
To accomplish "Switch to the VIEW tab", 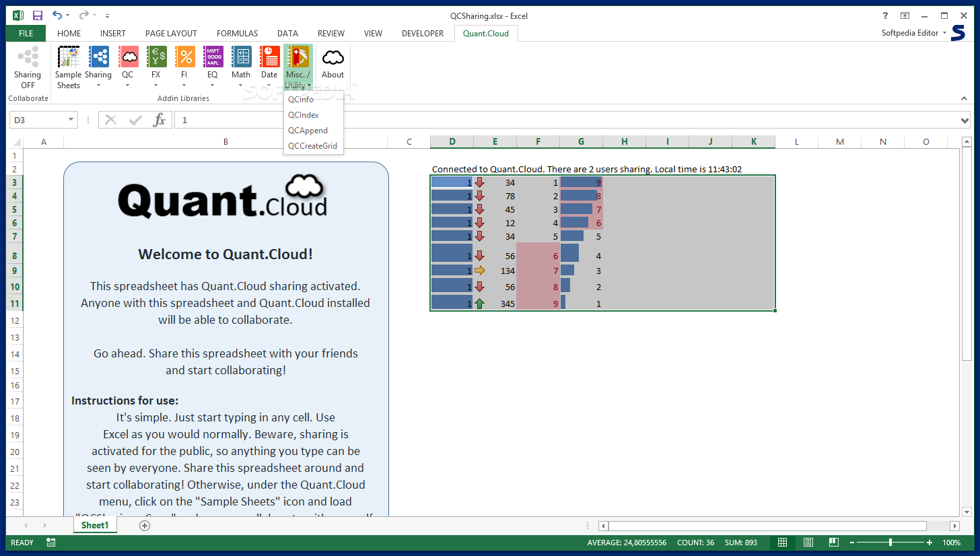I will click(373, 33).
